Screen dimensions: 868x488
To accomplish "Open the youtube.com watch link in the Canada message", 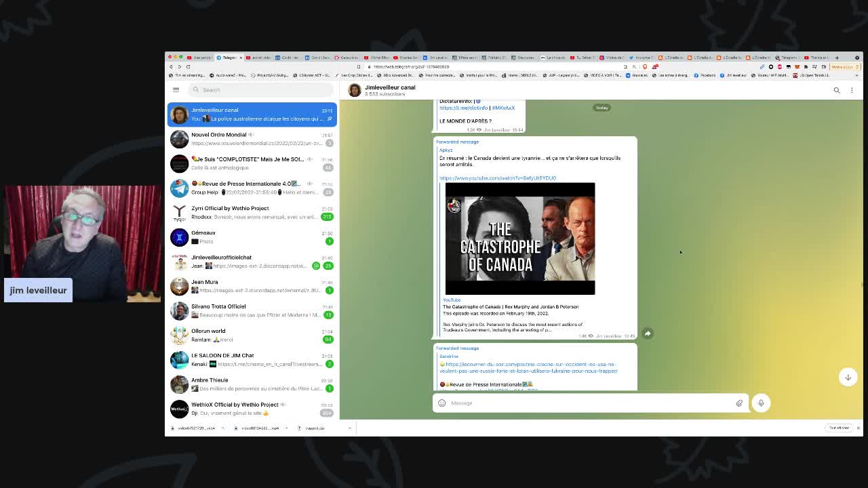I will coord(498,178).
